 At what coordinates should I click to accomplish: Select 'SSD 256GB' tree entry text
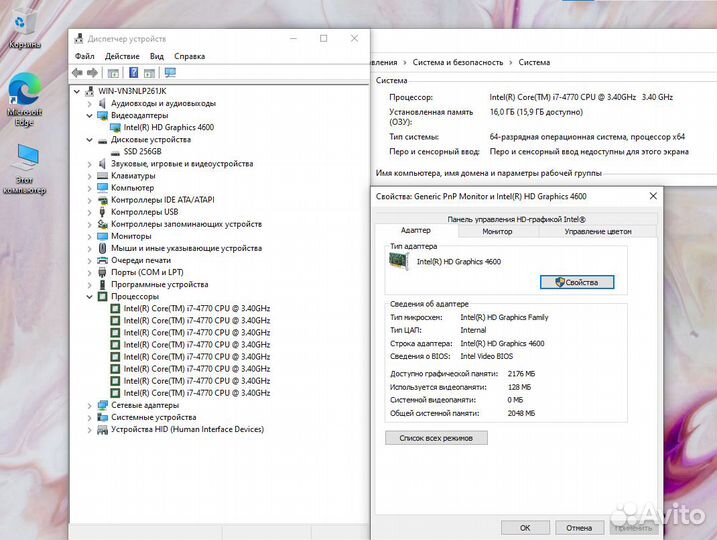[142, 152]
